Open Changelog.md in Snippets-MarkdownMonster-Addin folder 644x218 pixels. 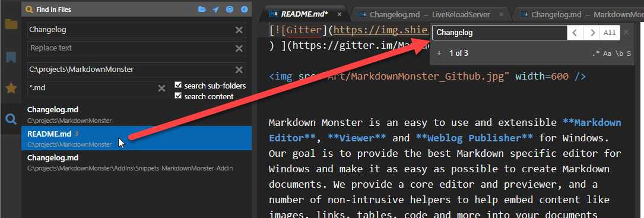137,163
